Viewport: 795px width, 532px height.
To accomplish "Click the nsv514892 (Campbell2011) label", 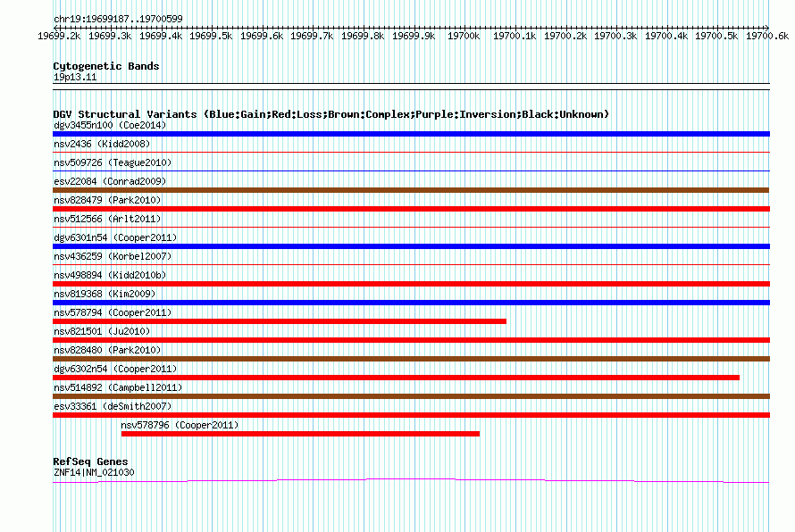I will tap(118, 387).
